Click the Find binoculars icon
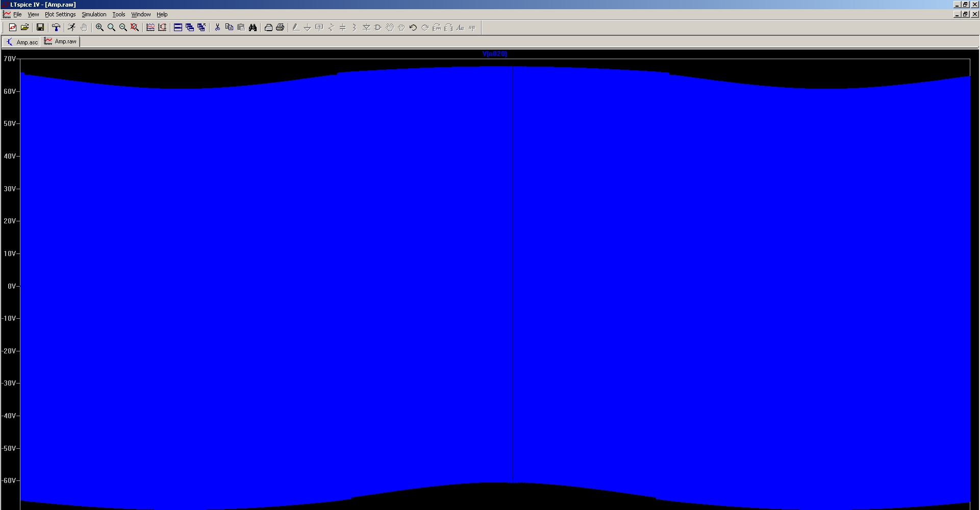 (253, 28)
